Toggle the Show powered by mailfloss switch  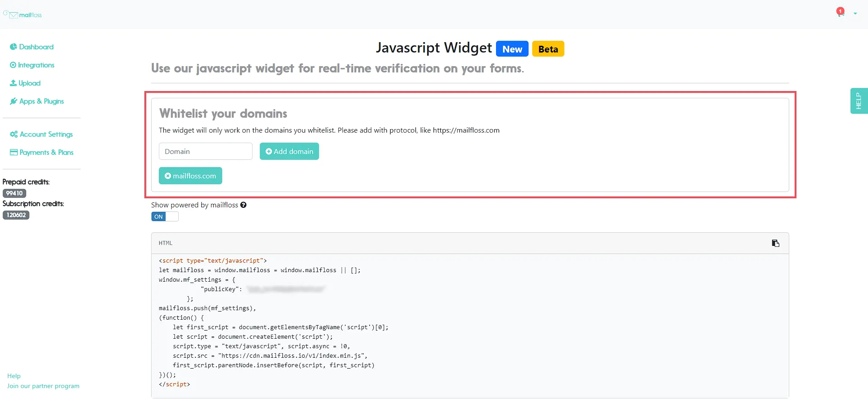click(165, 216)
